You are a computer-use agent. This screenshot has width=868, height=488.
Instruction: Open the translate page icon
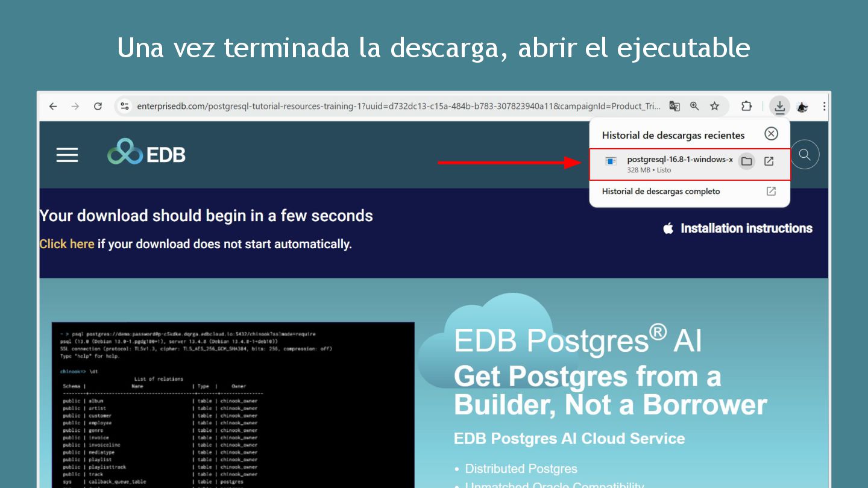click(x=675, y=106)
